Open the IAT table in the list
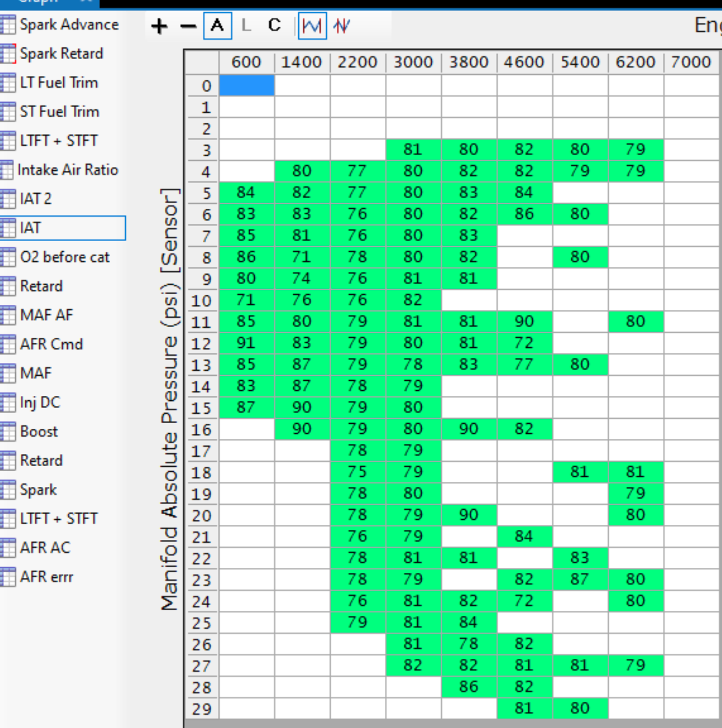Screen dimensions: 722x728 (62, 228)
